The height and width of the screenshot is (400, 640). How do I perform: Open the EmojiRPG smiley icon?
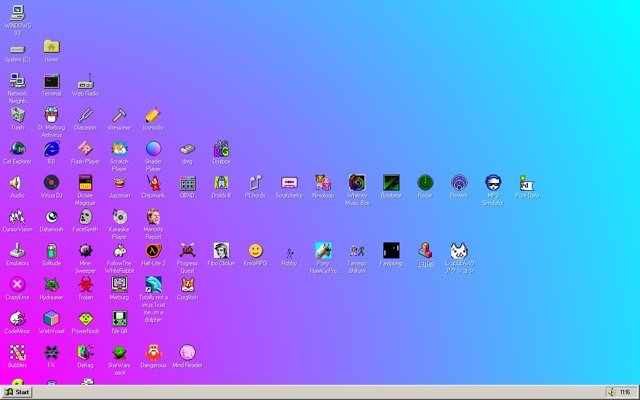tap(255, 251)
